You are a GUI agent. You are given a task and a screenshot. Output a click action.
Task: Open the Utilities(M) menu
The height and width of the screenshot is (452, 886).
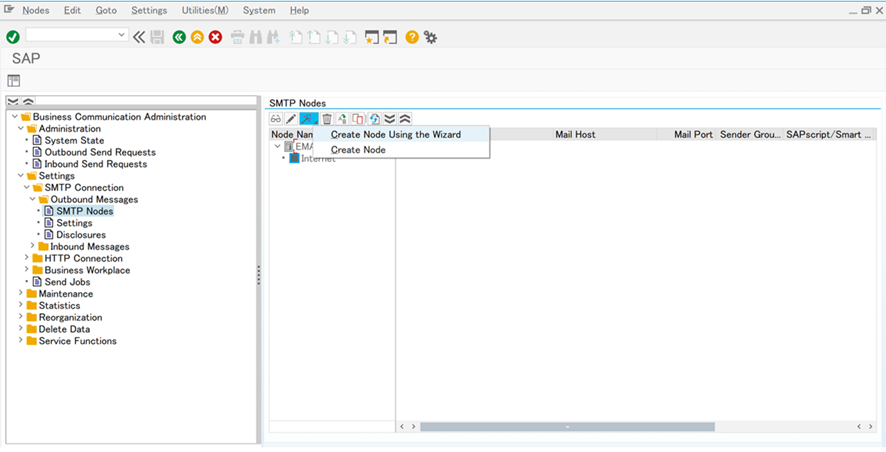205,10
